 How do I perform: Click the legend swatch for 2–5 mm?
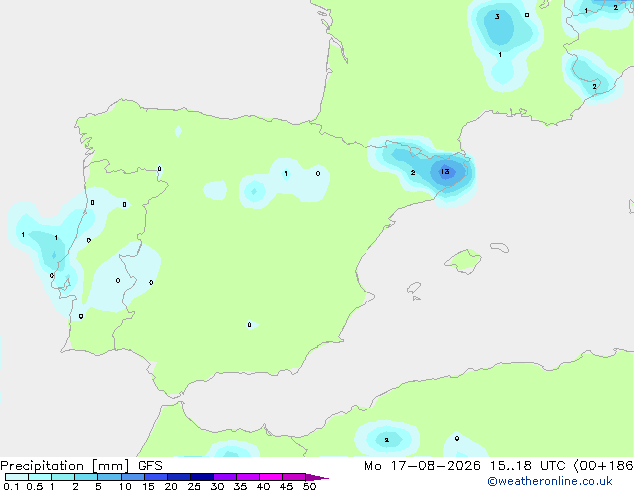coord(86,477)
